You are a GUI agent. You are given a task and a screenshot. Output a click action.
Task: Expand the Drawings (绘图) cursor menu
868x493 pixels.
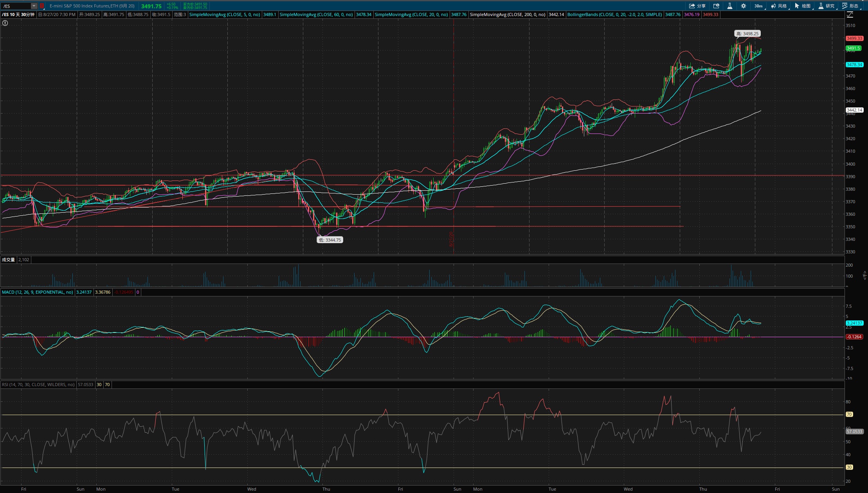click(x=803, y=6)
